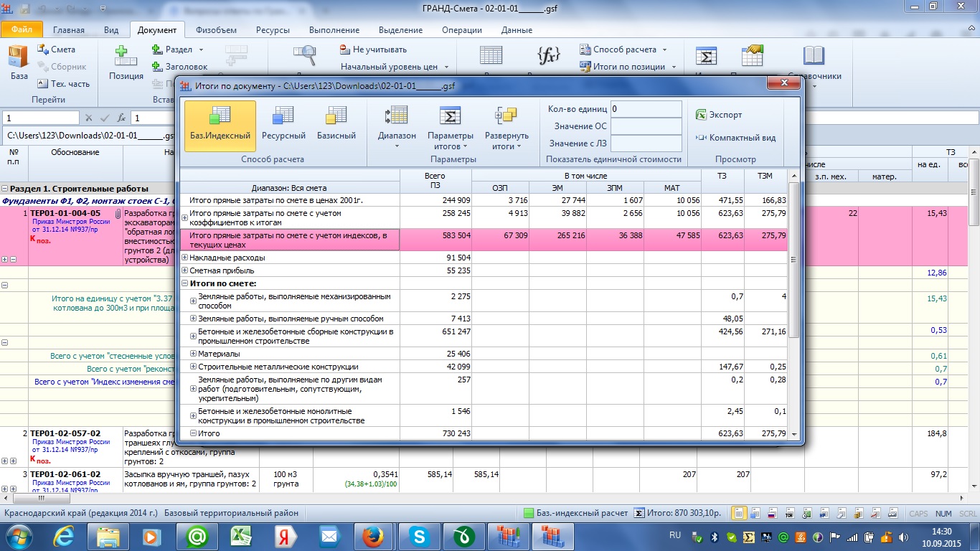Choose the Базисный calculation method

click(336, 125)
